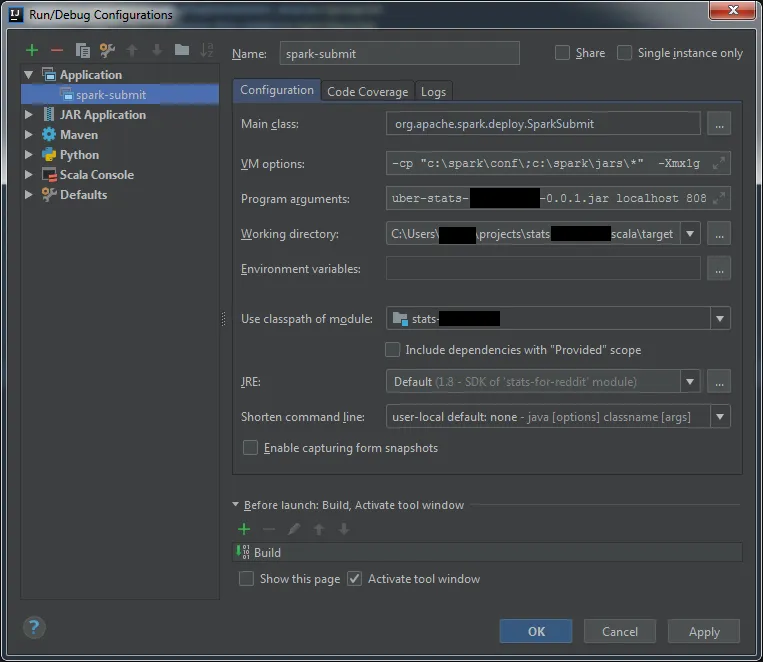Expand Program arguments field icon

pyautogui.click(x=719, y=198)
